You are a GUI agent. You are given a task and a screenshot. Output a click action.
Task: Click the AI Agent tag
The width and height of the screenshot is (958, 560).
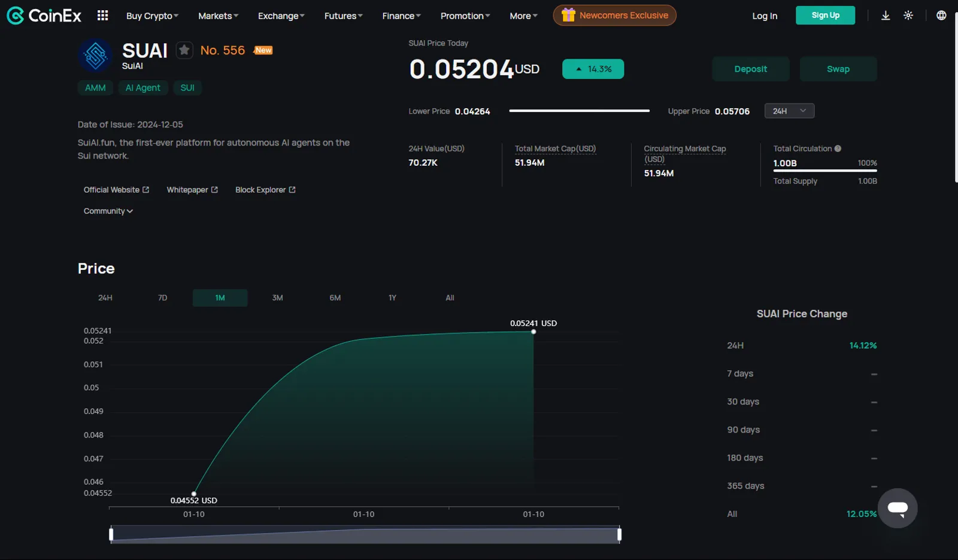(143, 87)
